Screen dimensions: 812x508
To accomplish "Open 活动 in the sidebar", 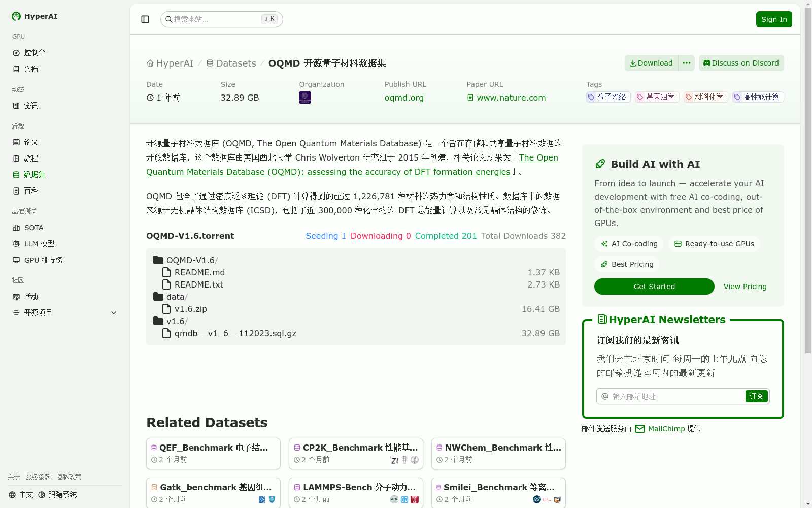I will 31,297.
